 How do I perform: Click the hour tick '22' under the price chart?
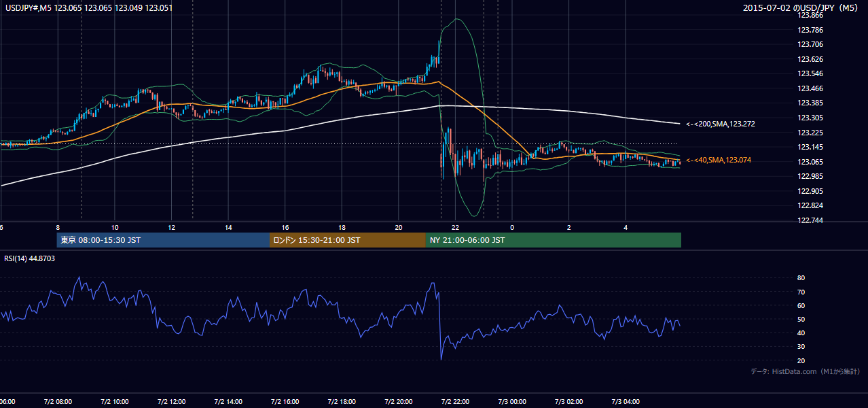pyautogui.click(x=456, y=227)
